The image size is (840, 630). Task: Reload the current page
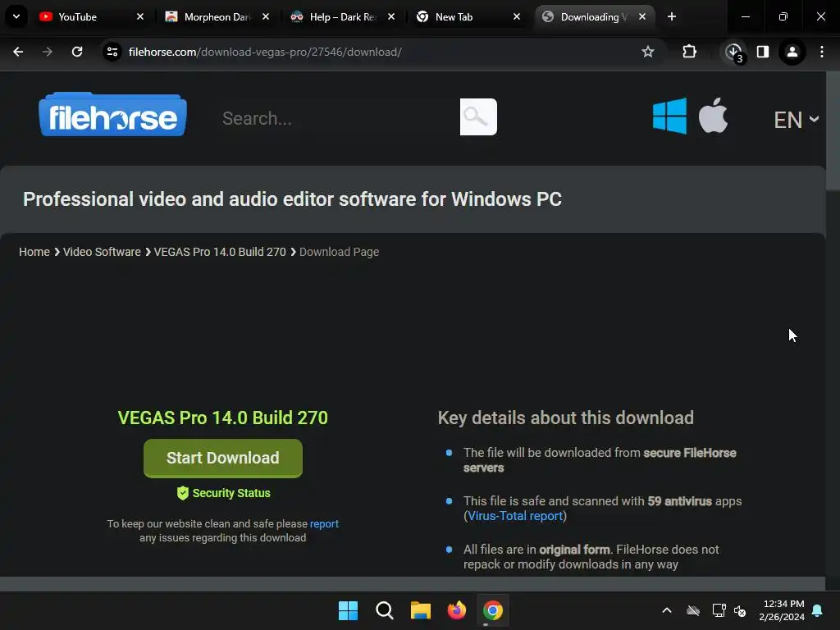coord(77,52)
